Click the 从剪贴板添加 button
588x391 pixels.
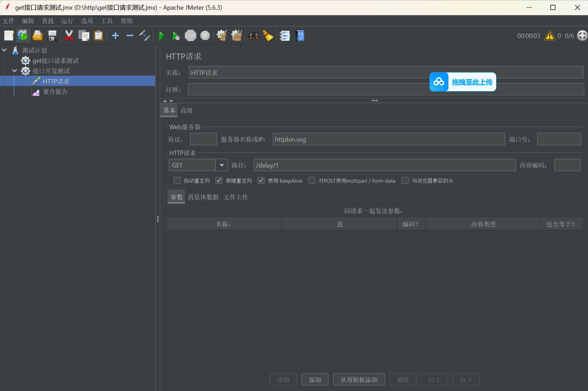tap(359, 380)
